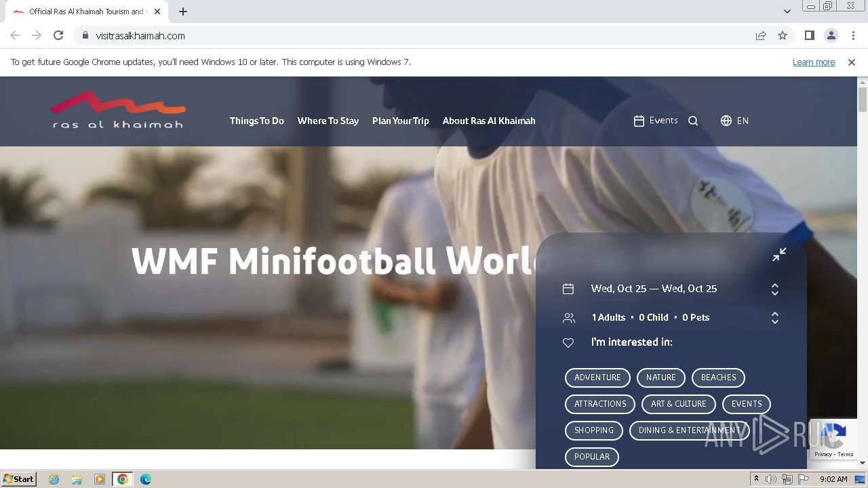
Task: Collapse the trip planner panel
Action: click(779, 254)
